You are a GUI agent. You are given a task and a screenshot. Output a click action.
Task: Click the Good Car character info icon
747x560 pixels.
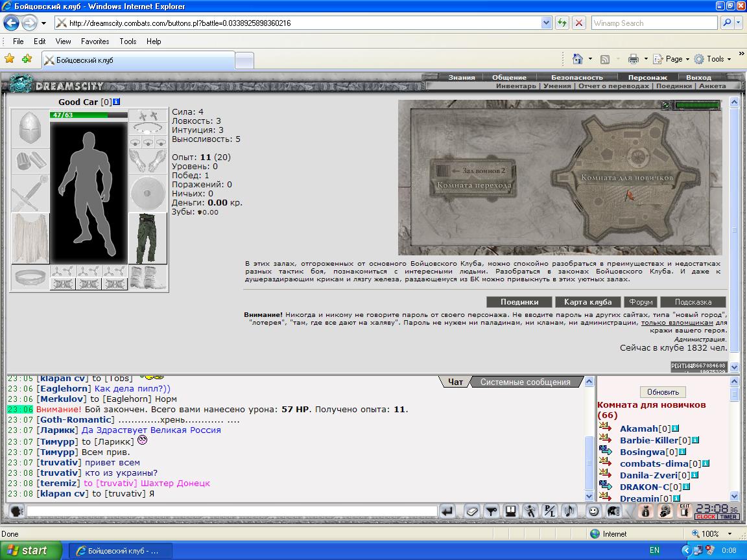coord(117,102)
